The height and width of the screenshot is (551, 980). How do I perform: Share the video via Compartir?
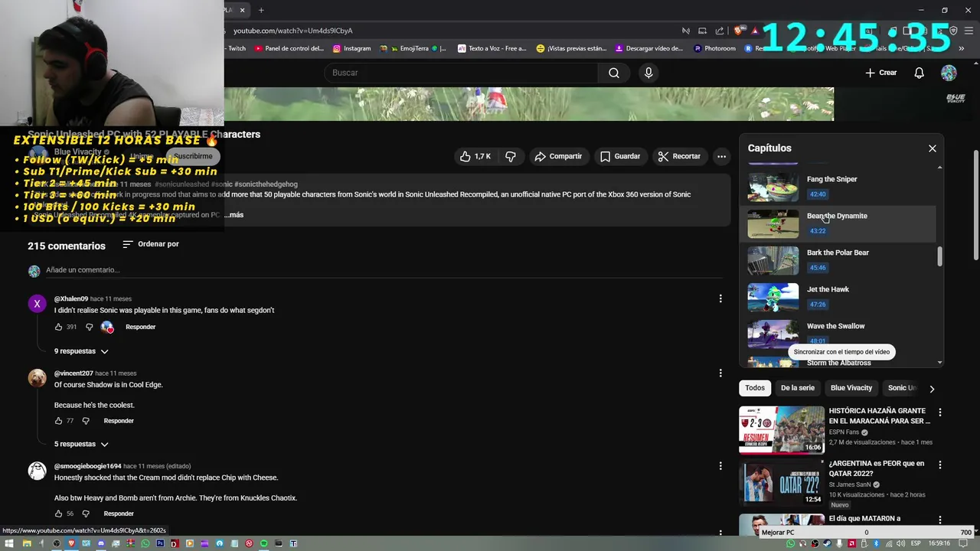558,156
